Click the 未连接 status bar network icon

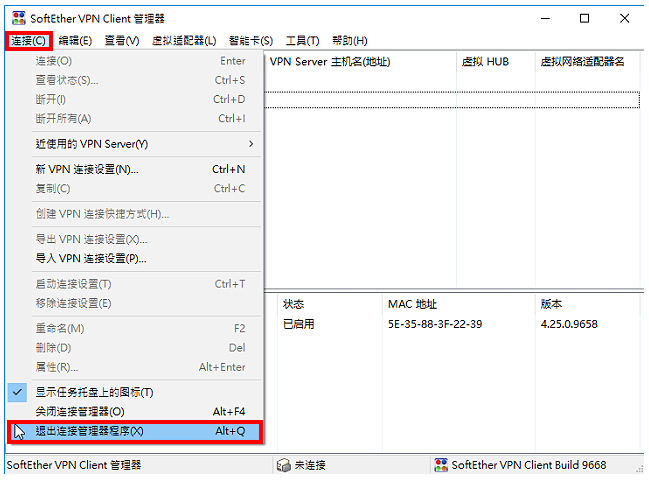[x=284, y=465]
